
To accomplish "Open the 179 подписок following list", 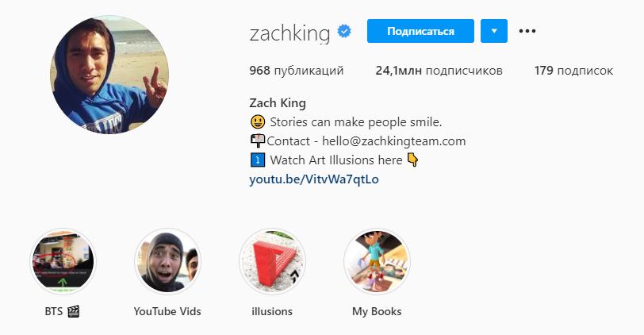I will point(573,71).
